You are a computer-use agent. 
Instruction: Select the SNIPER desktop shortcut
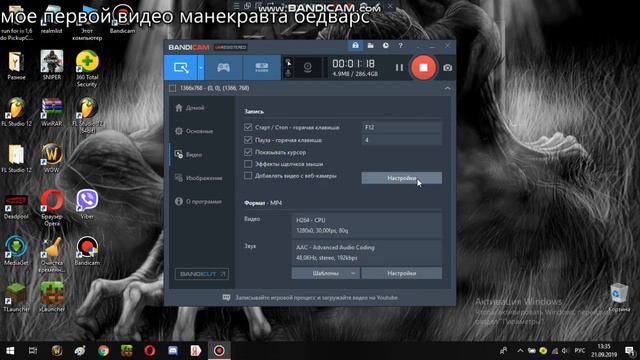click(x=52, y=65)
